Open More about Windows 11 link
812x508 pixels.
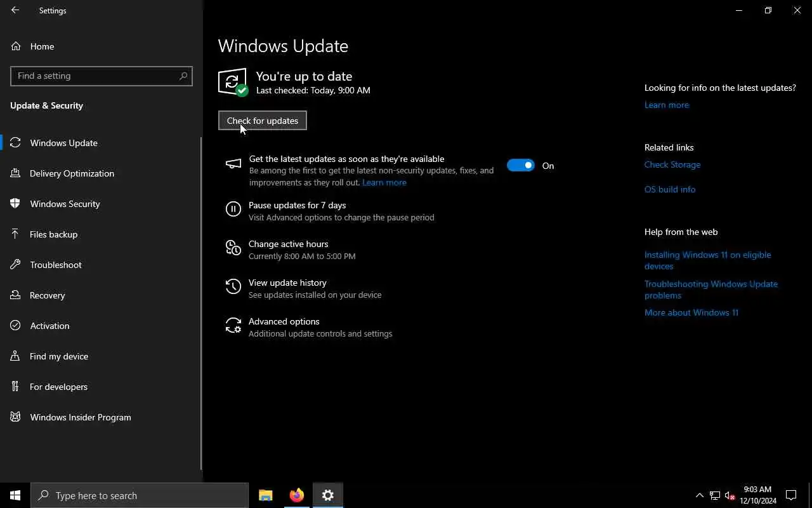click(x=691, y=312)
